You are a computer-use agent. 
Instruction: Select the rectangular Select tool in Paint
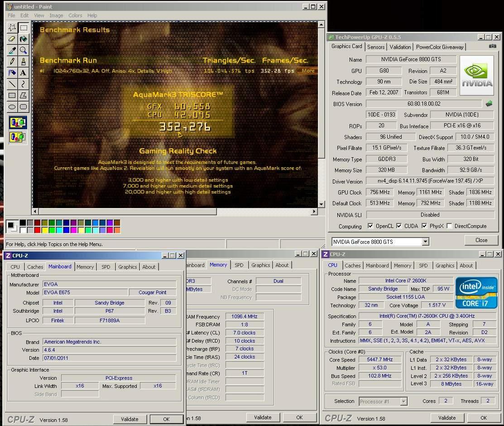pos(24,28)
